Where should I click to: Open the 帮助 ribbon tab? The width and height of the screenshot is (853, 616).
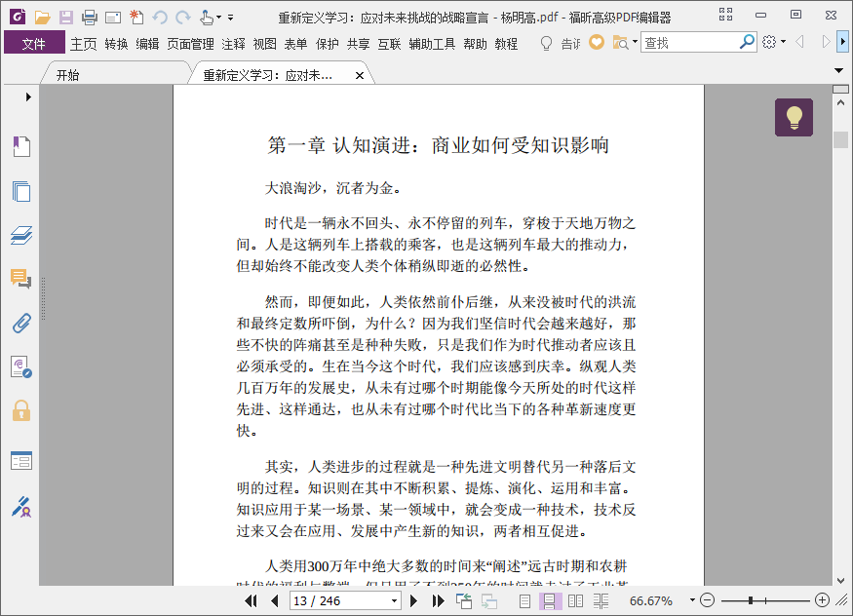click(475, 44)
